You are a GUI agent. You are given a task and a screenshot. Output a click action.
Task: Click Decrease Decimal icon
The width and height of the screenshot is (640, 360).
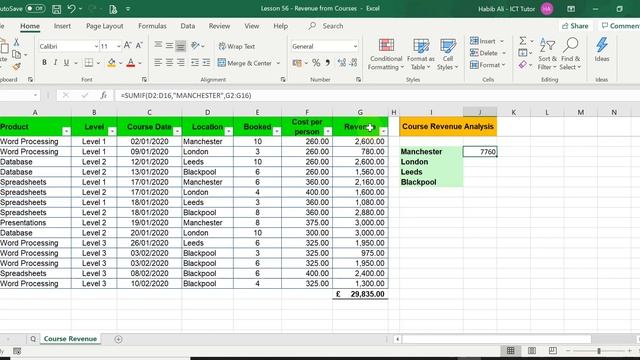pyautogui.click(x=353, y=63)
